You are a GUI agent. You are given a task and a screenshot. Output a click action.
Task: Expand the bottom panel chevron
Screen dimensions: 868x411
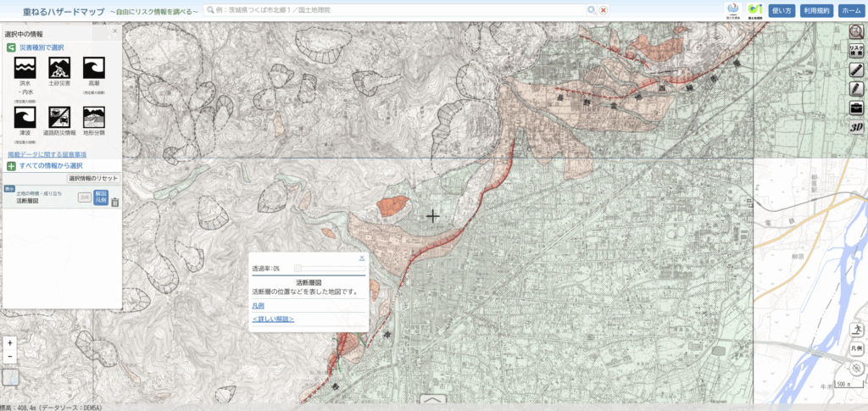(x=433, y=402)
